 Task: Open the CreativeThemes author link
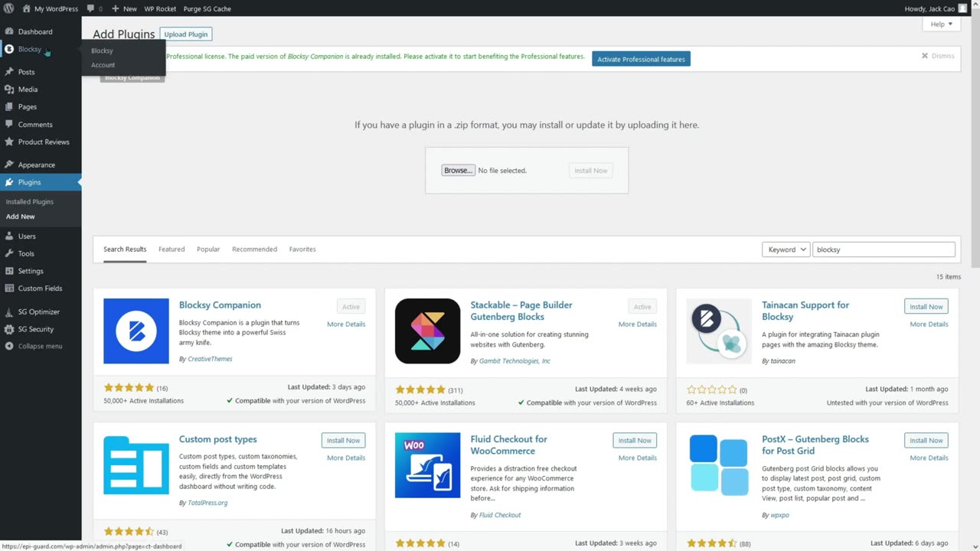(210, 359)
